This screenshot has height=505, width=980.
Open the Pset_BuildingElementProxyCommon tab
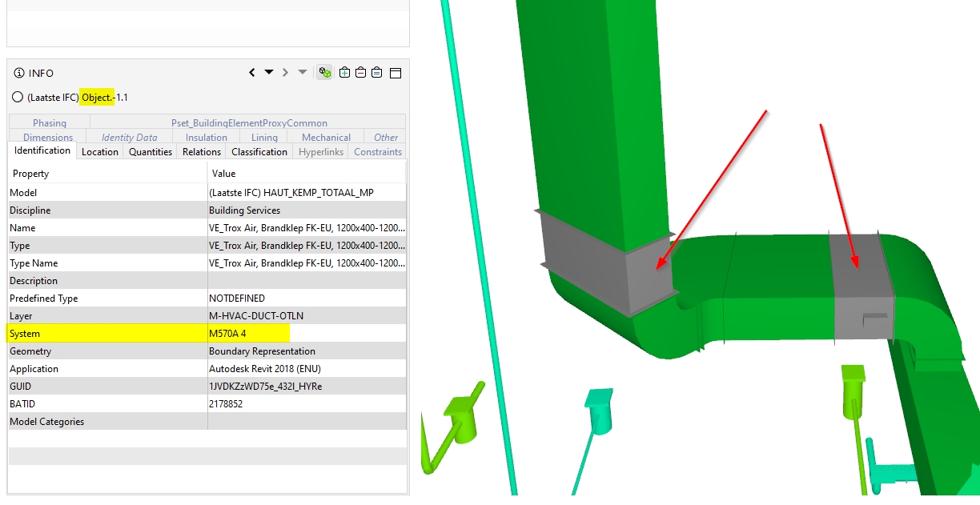coord(249,122)
